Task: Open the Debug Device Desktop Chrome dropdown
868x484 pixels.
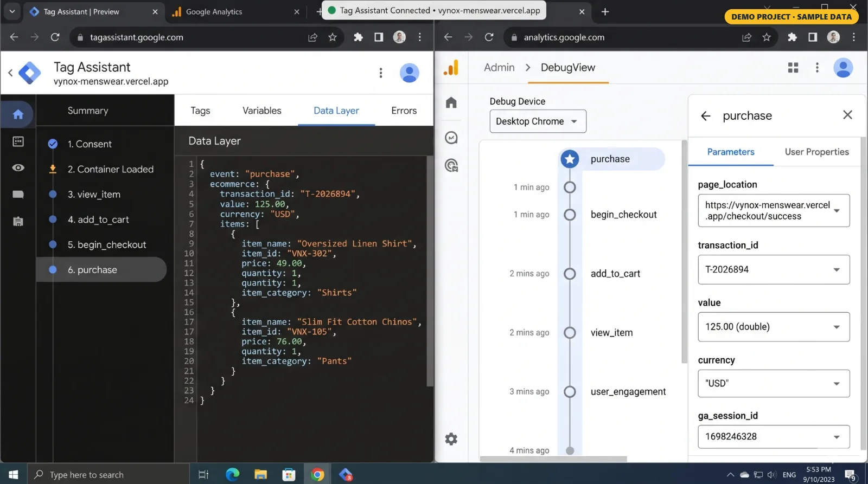Action: click(x=538, y=121)
